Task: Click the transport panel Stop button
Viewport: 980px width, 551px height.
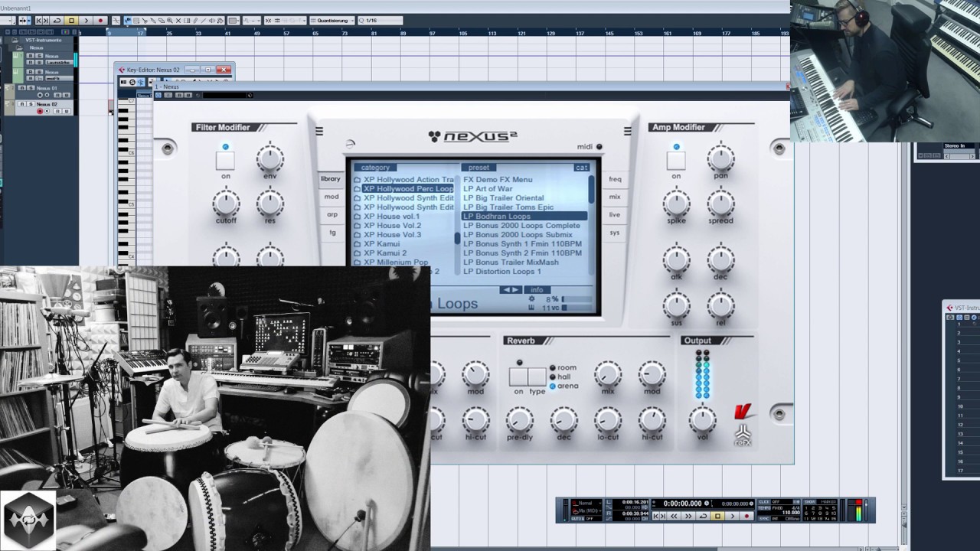Action: (717, 516)
